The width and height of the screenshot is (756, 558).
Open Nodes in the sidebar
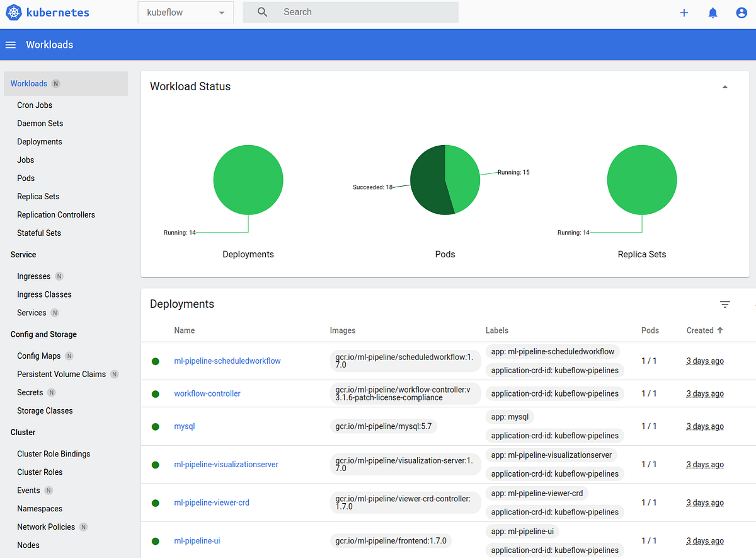[28, 545]
